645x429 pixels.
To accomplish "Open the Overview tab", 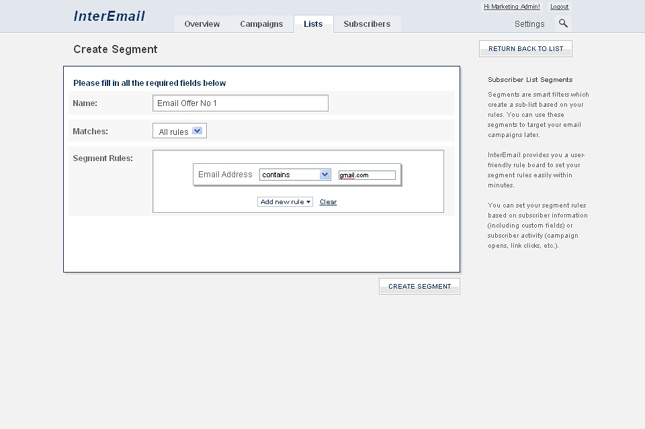I will (202, 24).
